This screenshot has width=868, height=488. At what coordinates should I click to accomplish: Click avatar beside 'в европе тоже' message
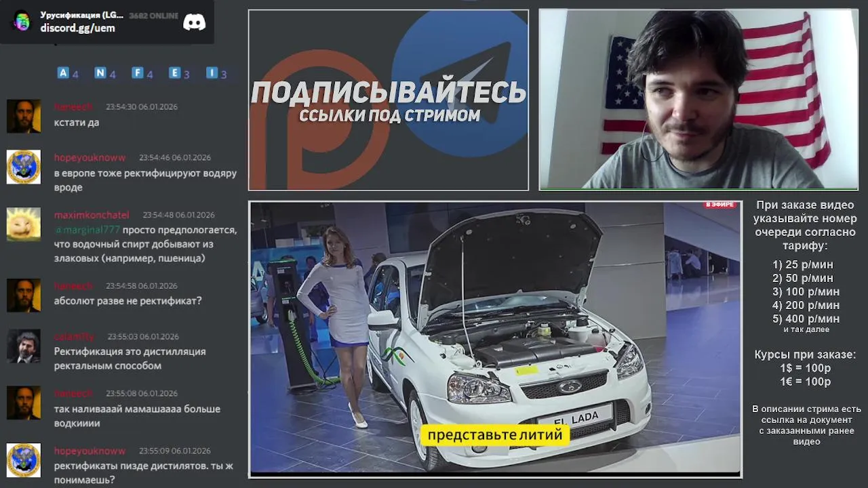[x=24, y=167]
